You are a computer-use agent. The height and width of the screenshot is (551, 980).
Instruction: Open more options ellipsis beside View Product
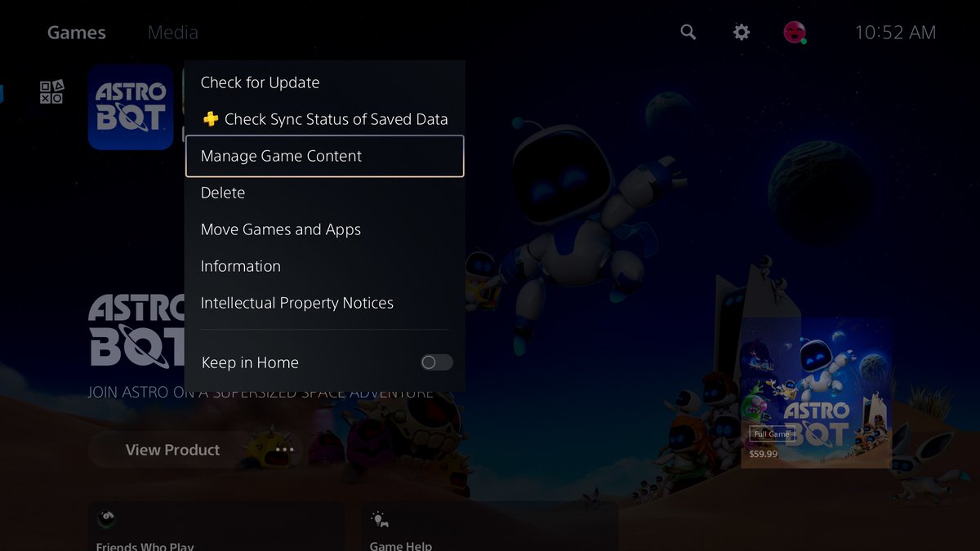click(x=284, y=450)
